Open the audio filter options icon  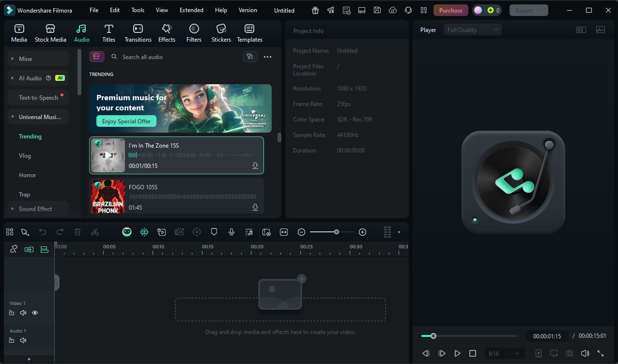250,57
